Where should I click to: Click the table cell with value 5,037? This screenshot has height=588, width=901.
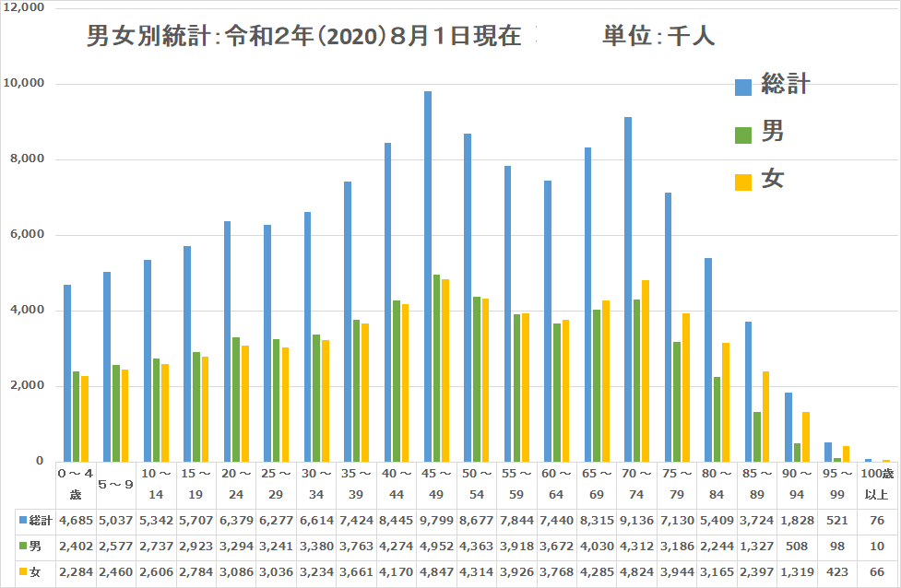tap(115, 520)
